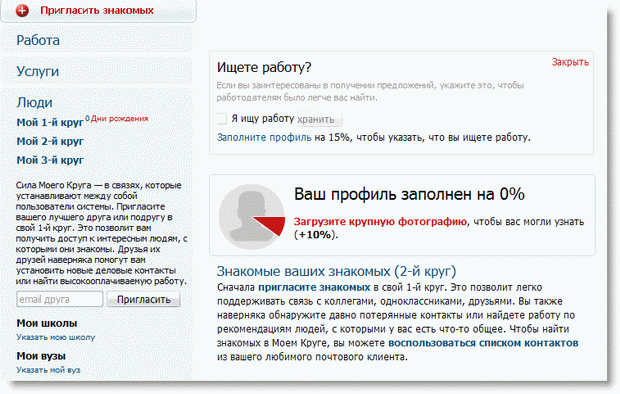Close the Ищете работу panel via Закрыть
The image size is (620, 394).
570,62
